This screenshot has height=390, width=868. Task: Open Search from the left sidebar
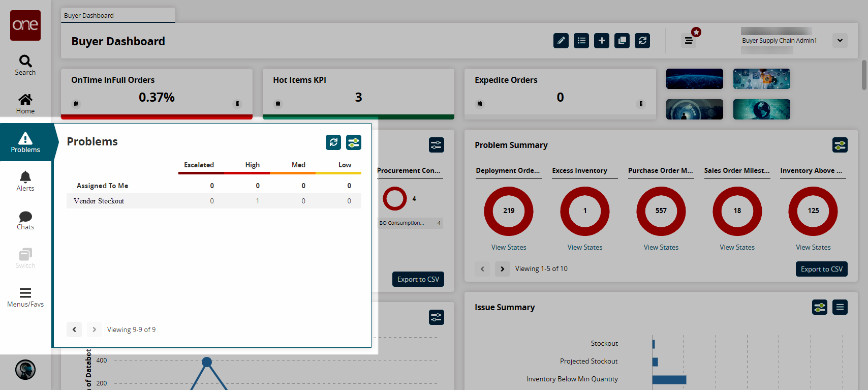[25, 65]
